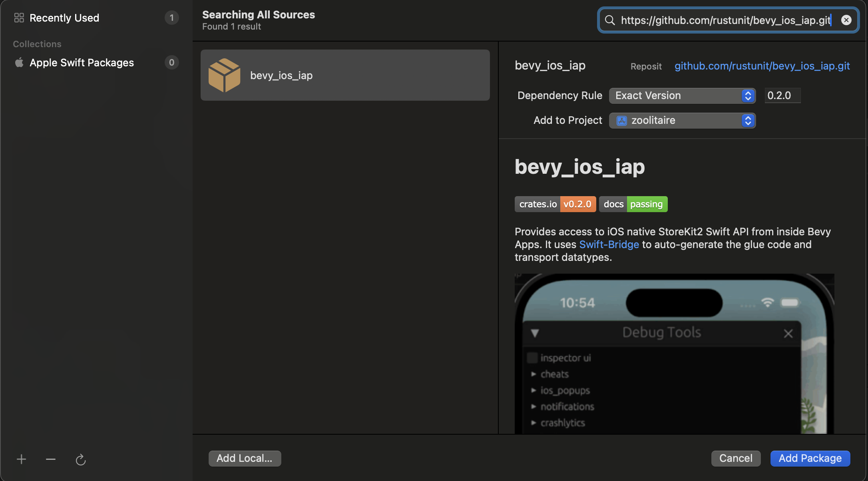This screenshot has width=868, height=481.
Task: Click the "Searching All Sources" heading
Action: [x=259, y=15]
